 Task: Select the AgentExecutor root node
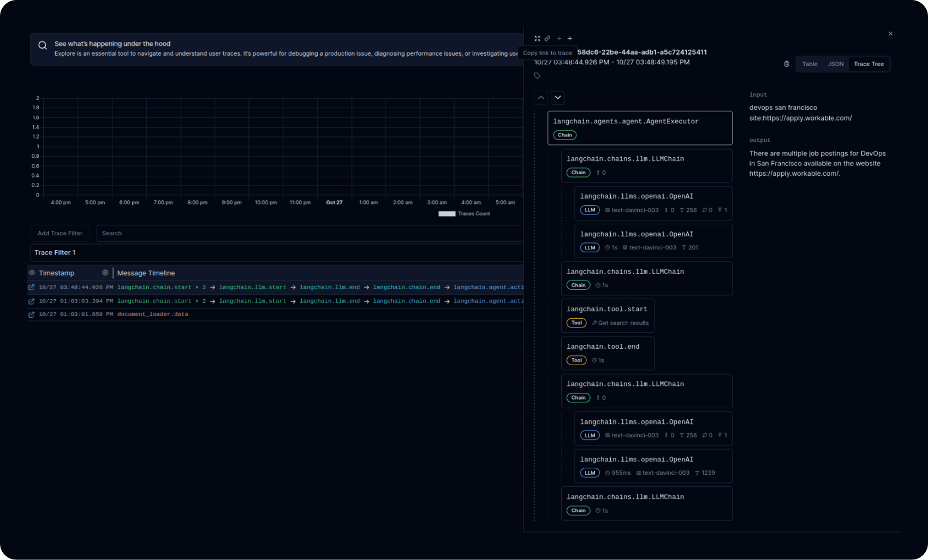tap(640, 128)
